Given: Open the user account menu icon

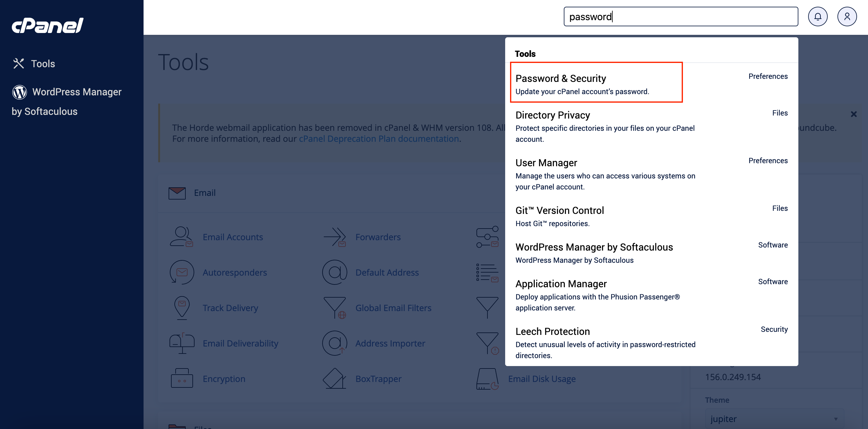Looking at the screenshot, I should click(x=847, y=16).
